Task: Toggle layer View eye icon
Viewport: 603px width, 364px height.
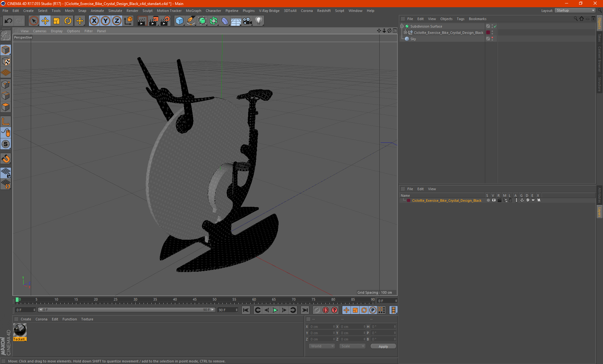Action: [x=494, y=200]
